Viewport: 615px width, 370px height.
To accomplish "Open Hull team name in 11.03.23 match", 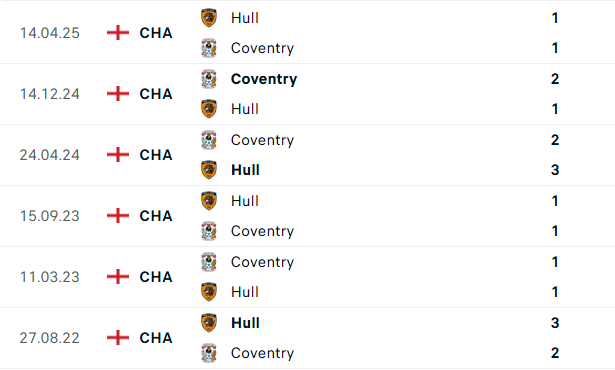I will click(245, 292).
